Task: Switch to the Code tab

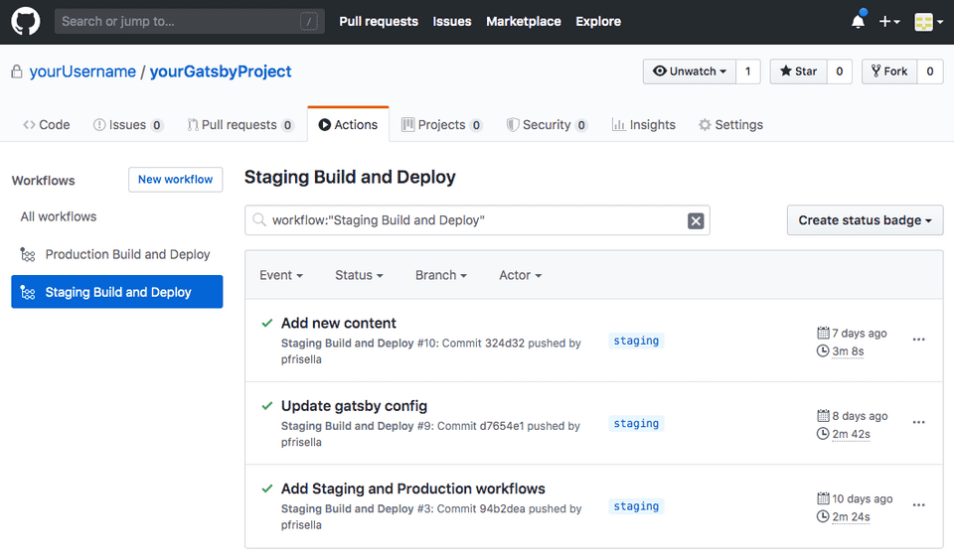Action: point(47,125)
